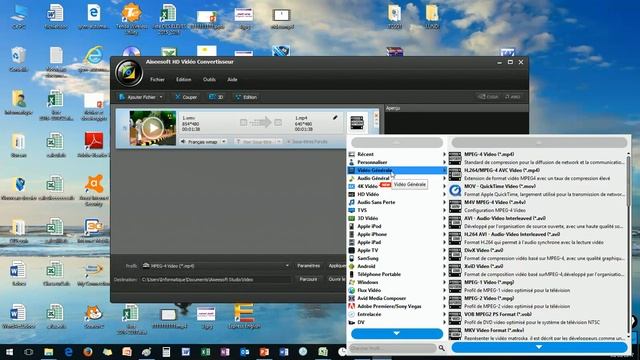Open Adobe Premiere/Sony Vegas category
The image size is (640, 360).
click(397, 306)
